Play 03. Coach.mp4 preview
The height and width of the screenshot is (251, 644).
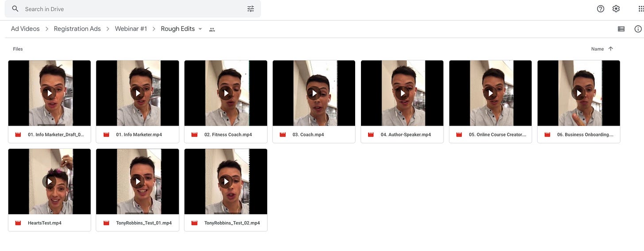314,93
